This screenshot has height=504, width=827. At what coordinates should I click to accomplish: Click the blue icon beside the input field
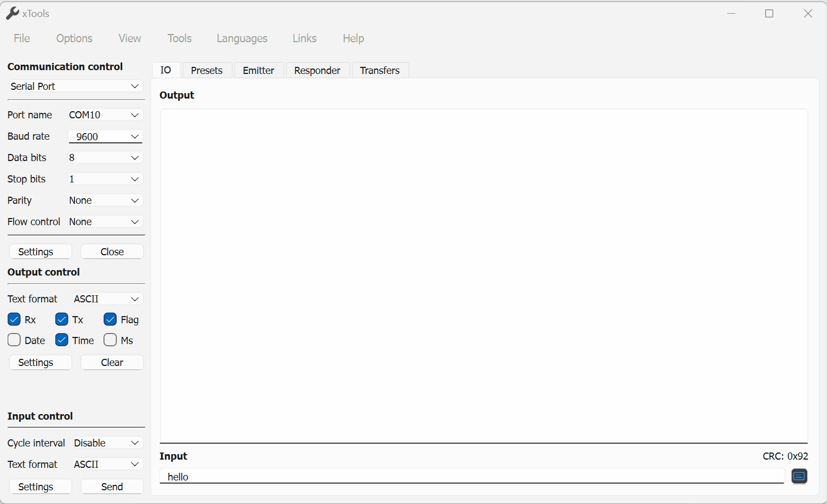[799, 476]
